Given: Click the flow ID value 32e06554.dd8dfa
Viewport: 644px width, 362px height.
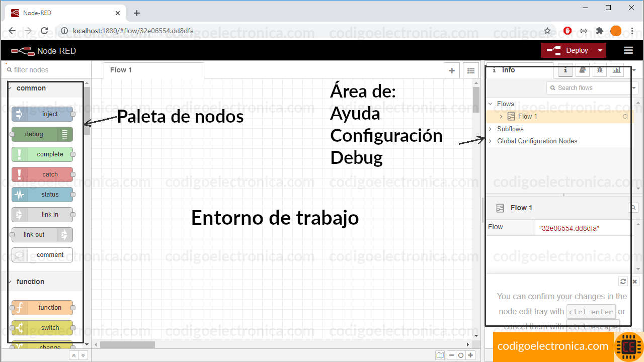Looking at the screenshot, I should tap(569, 228).
